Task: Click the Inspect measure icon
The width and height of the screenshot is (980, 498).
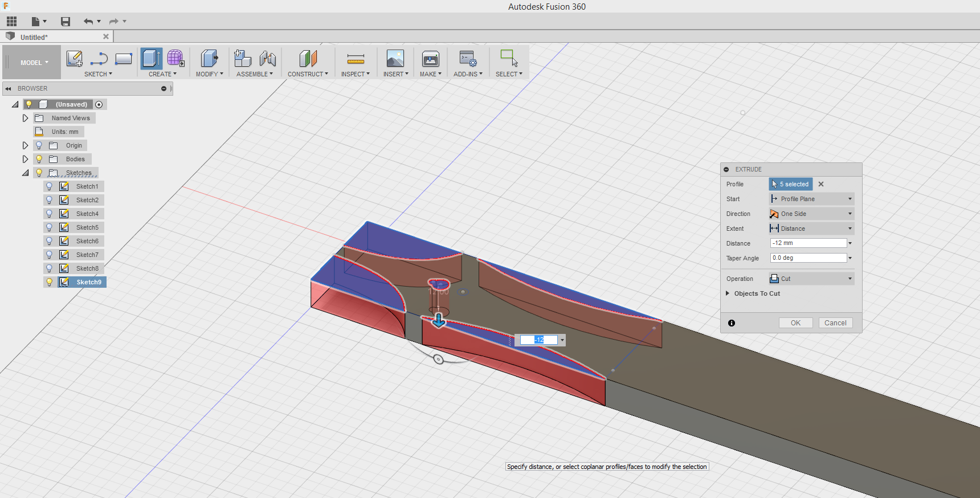Action: click(356, 59)
